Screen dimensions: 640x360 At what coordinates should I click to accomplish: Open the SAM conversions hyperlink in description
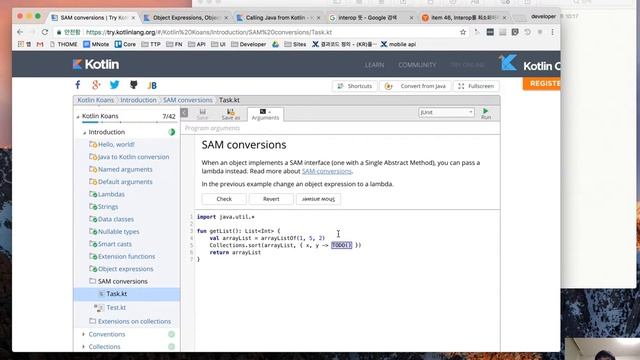click(x=327, y=171)
